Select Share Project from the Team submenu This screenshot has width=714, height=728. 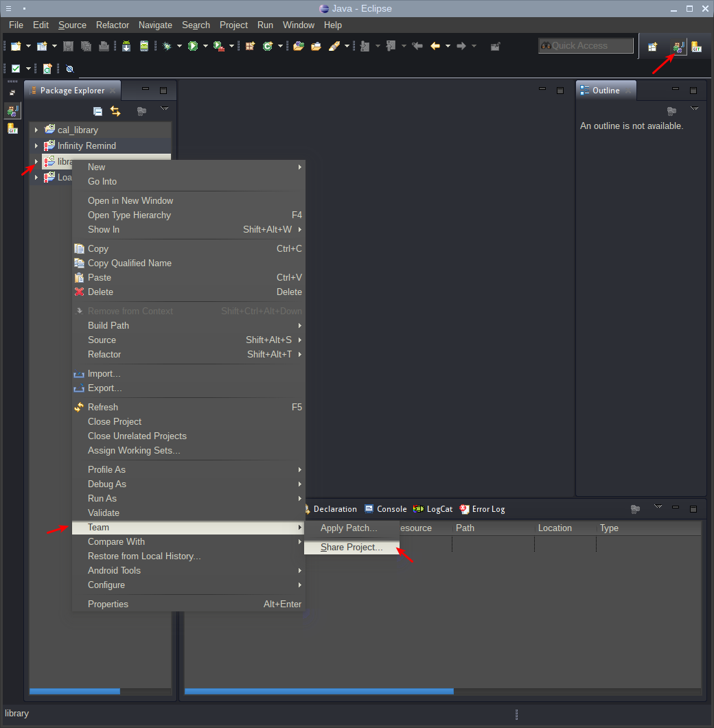coord(352,547)
